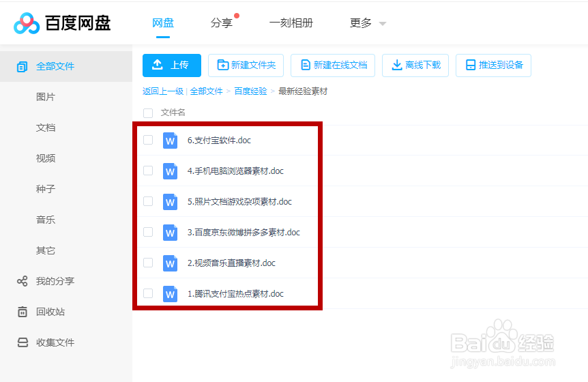The height and width of the screenshot is (382, 588).
Task: Check the box for 2.视频音乐直播素材.doc
Action: coord(148,263)
